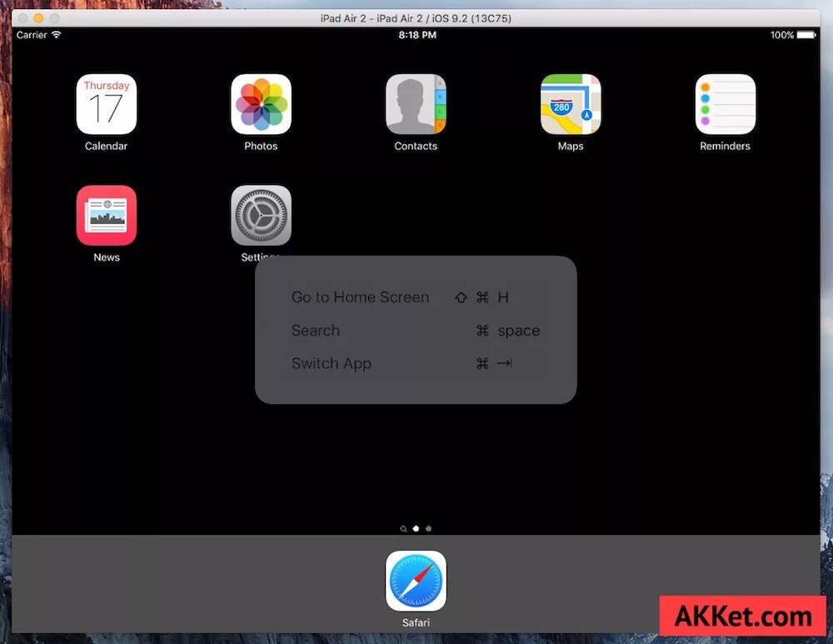The width and height of the screenshot is (833, 644).
Task: Click the Wi-Fi status icon
Action: coord(57,34)
